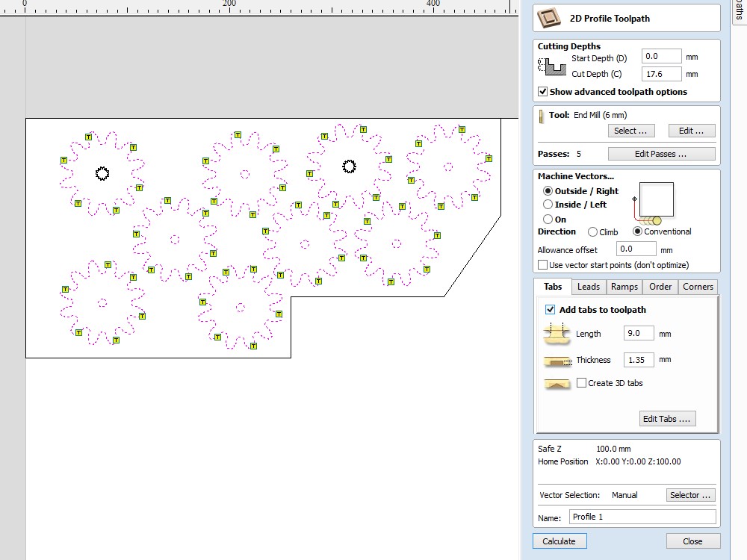Click the machine vectors direction preview diagram
This screenshot has height=560, width=747.
(x=654, y=203)
